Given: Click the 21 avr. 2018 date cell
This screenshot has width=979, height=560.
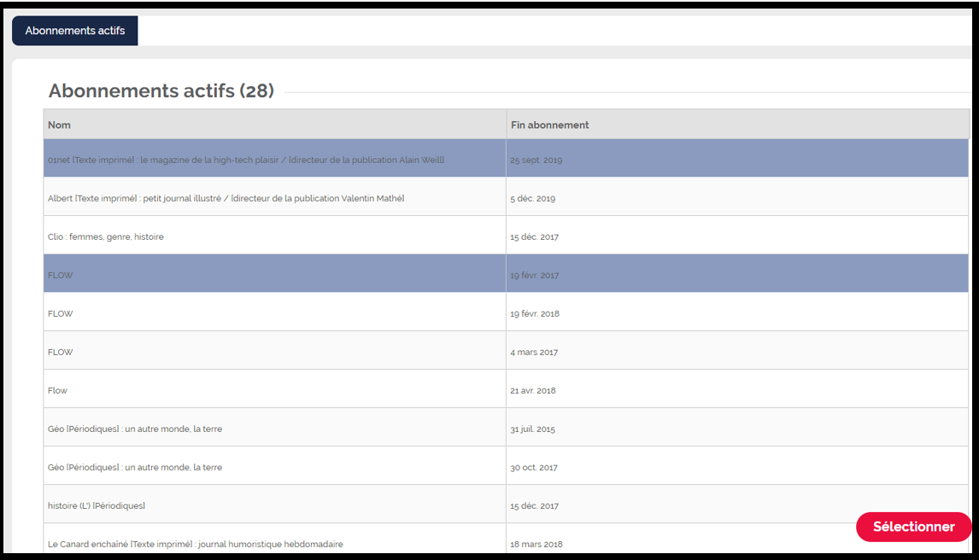Looking at the screenshot, I should tap(737, 389).
